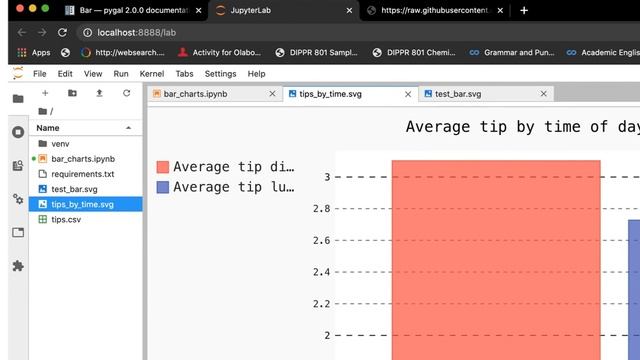
Task: Open the first DIPPR 801 Sampl bookmark
Action: [316, 52]
